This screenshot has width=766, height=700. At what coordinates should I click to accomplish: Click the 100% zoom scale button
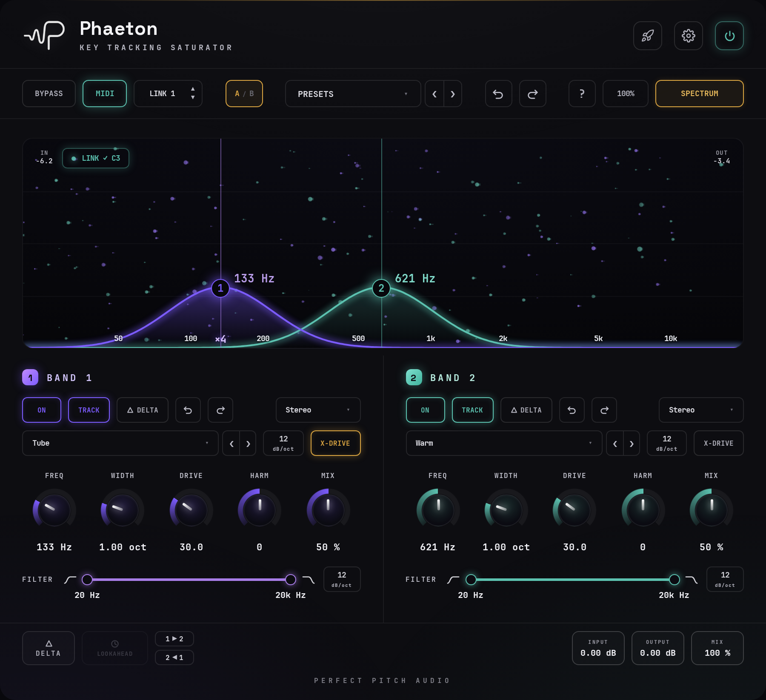626,94
